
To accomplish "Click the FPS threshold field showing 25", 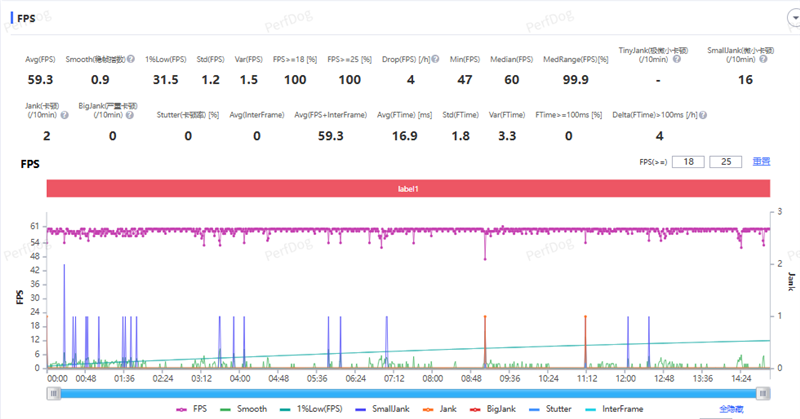I will (725, 161).
